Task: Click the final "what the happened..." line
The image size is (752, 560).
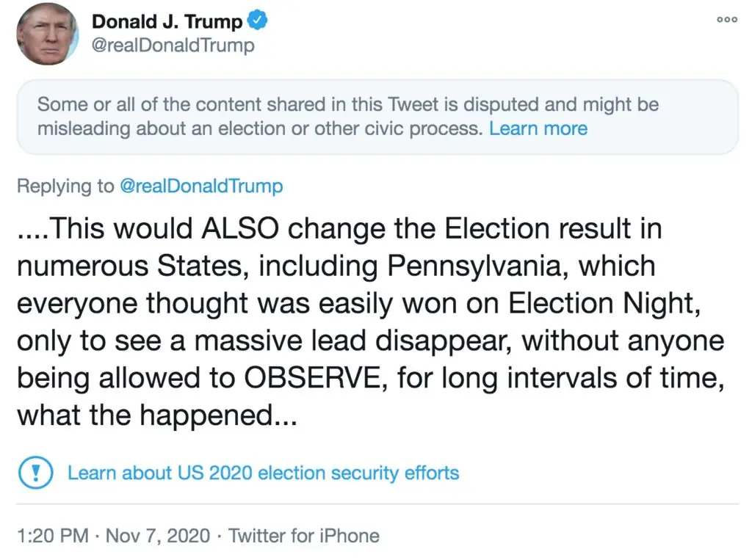Action: click(156, 415)
